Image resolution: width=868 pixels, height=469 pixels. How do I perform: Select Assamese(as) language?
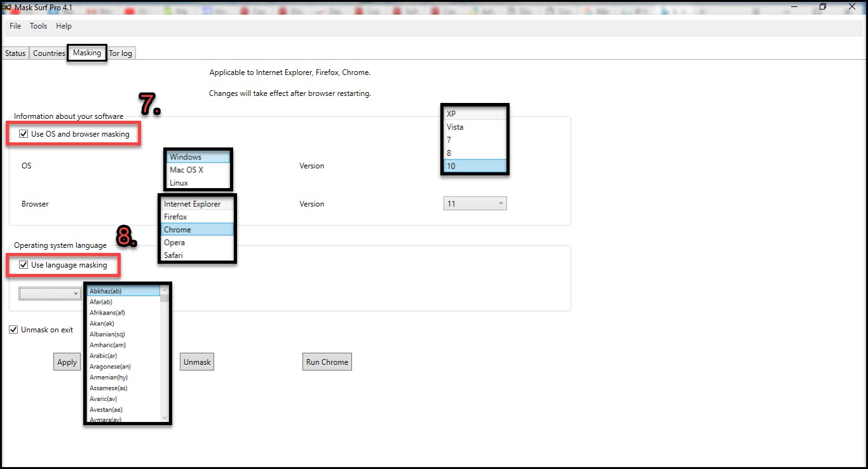123,388
